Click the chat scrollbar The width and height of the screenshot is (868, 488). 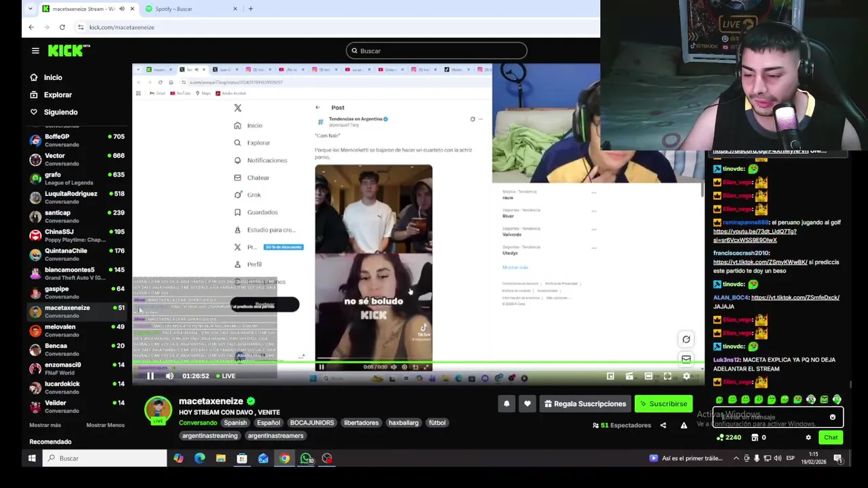point(851,384)
